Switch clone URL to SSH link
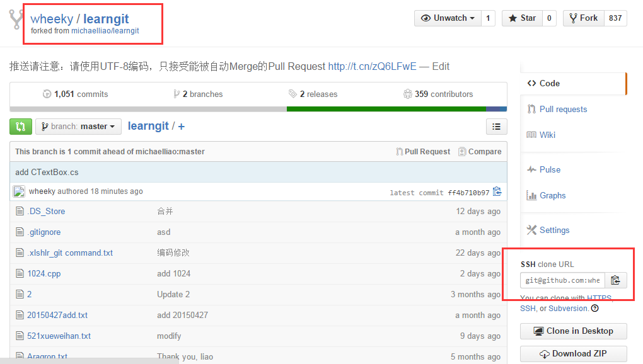The height and width of the screenshot is (364, 643). [528, 309]
